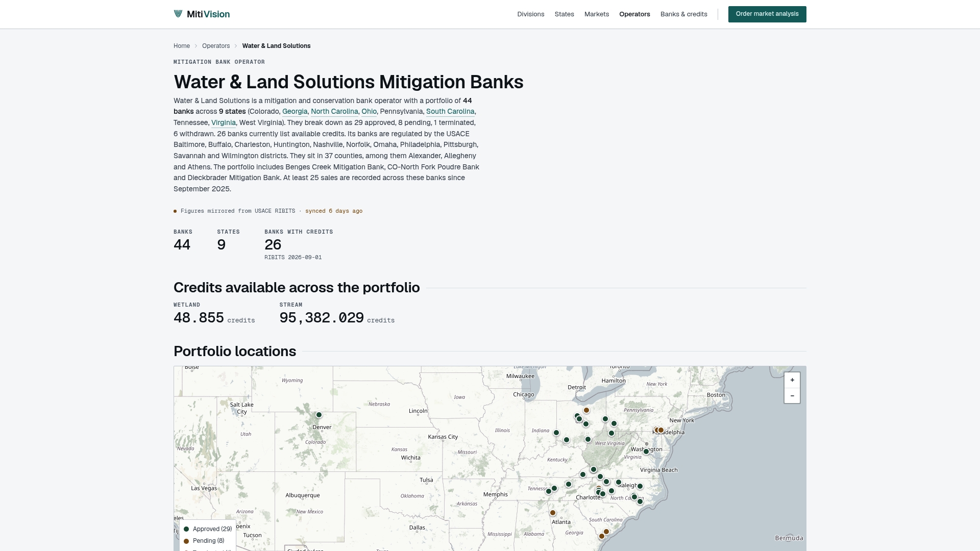Click the 'Pending (8)' legend label
The height and width of the screenshot is (551, 980).
point(209,541)
